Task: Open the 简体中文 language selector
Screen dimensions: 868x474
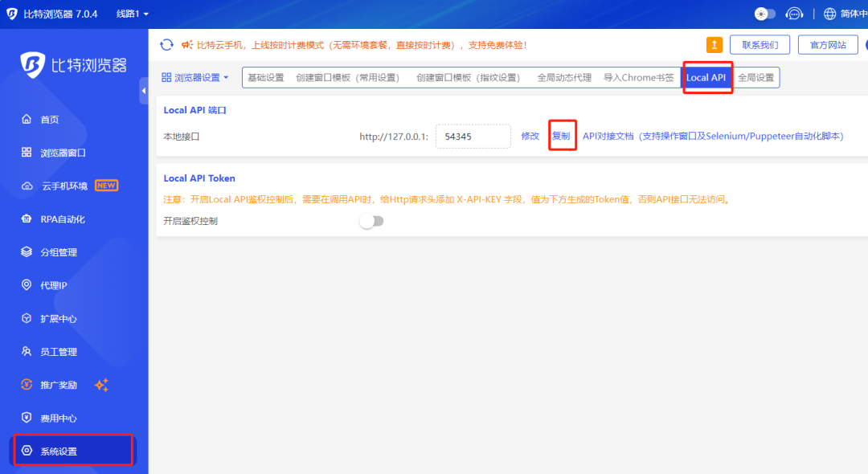Action: pos(854,14)
